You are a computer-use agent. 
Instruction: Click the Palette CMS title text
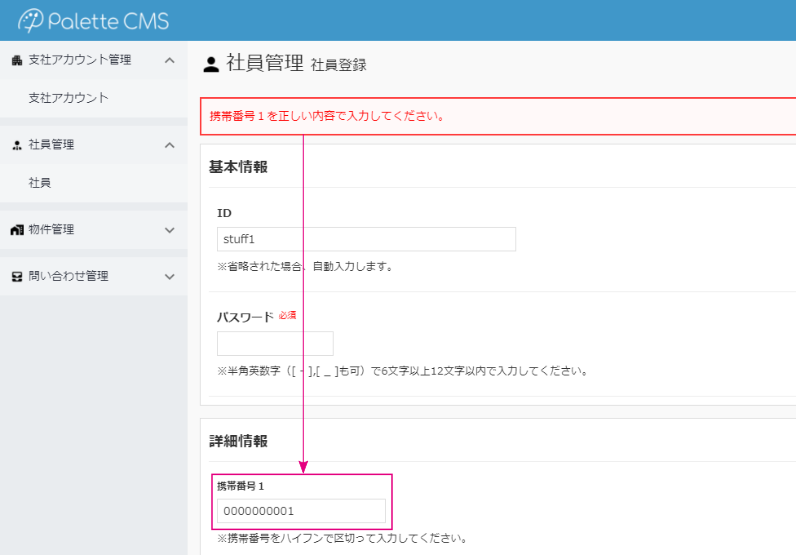(x=111, y=20)
